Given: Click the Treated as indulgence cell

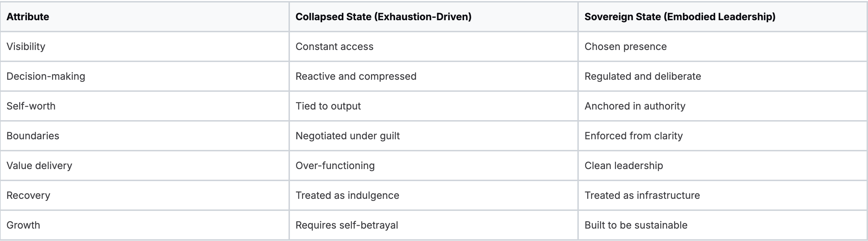Looking at the screenshot, I should point(347,195).
